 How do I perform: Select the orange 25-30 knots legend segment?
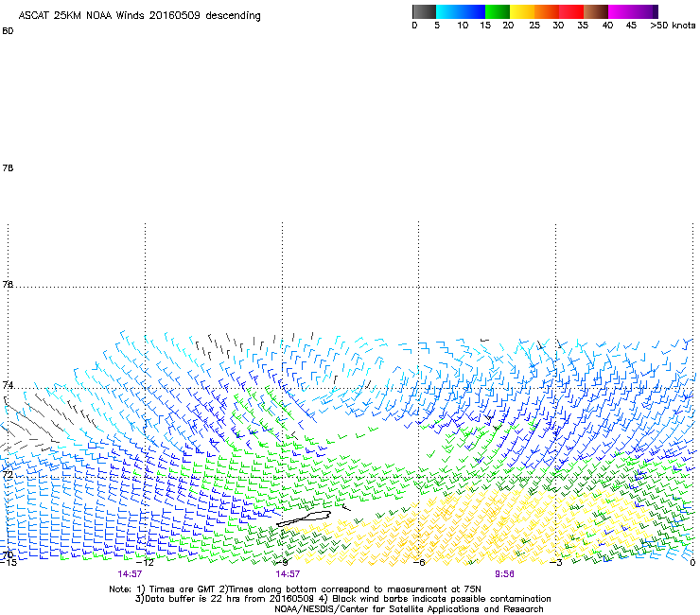[x=547, y=11]
